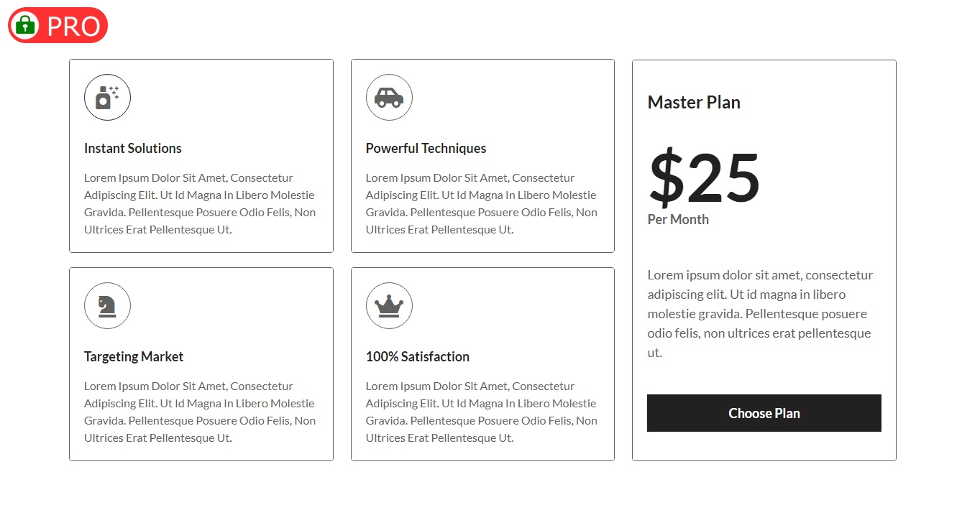980x528 pixels.
Task: Select the Instant Solutions heading
Action: (133, 149)
